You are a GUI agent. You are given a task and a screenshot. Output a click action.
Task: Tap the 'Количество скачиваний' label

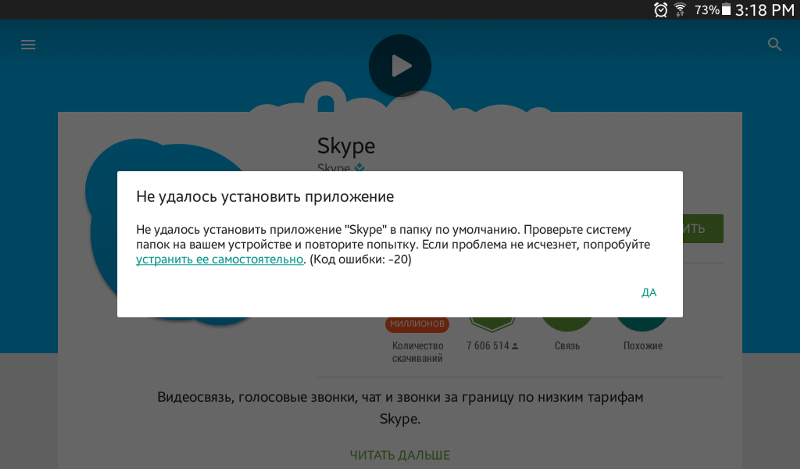pos(417,352)
